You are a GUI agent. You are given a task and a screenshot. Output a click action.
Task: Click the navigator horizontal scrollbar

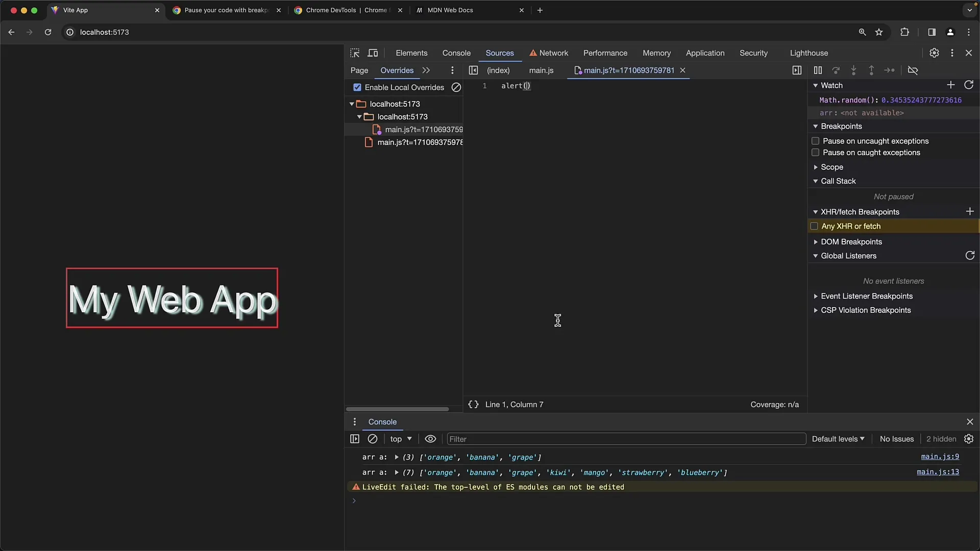[397, 409]
